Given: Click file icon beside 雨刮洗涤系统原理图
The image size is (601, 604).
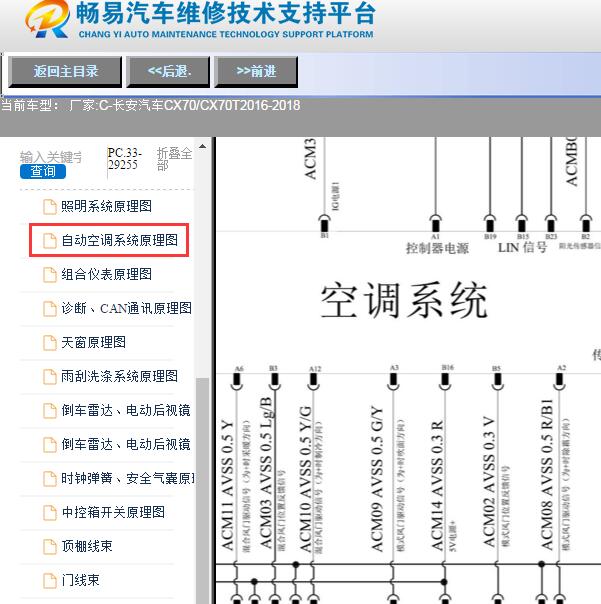Looking at the screenshot, I should click(x=50, y=376).
